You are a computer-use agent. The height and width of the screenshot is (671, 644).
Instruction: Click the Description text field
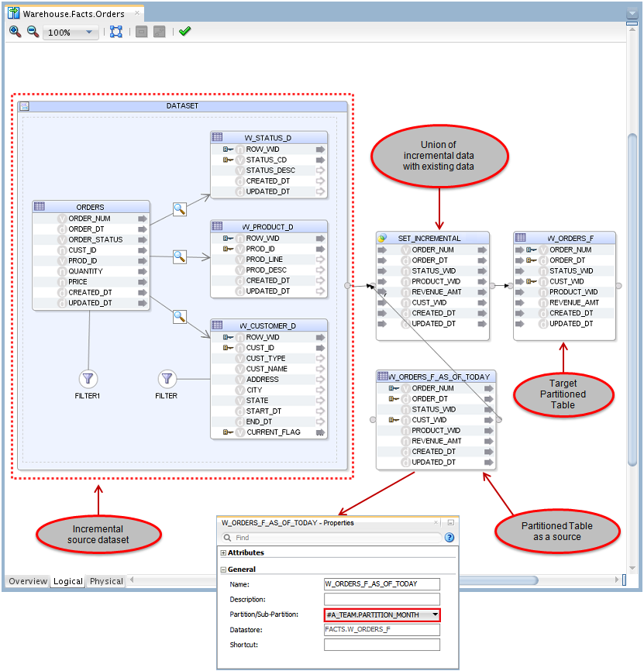(x=381, y=598)
